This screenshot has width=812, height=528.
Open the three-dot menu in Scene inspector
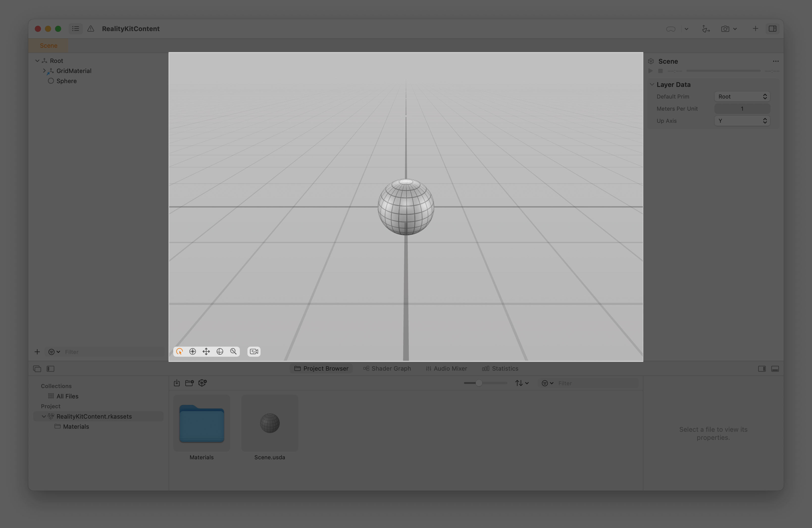[775, 61]
